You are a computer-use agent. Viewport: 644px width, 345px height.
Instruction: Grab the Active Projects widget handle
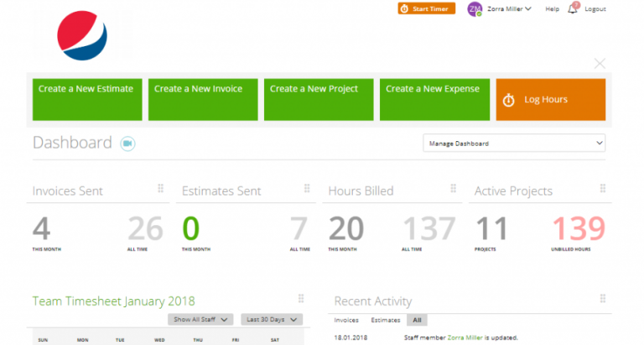coord(603,188)
